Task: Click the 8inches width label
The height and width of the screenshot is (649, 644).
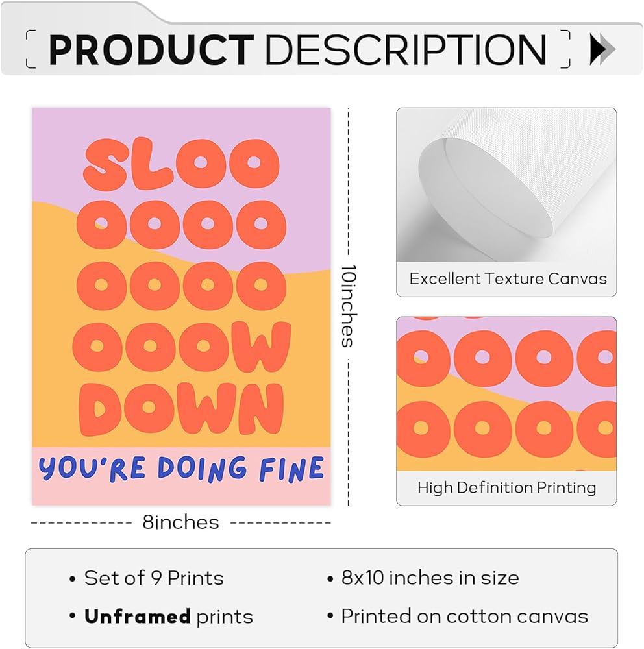Action: [181, 522]
